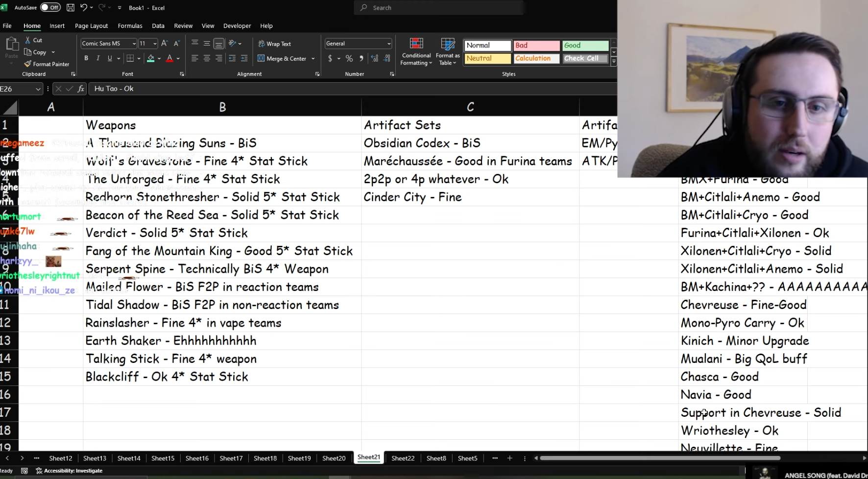Switch to the Page Layout tab
868x479 pixels.
91,25
